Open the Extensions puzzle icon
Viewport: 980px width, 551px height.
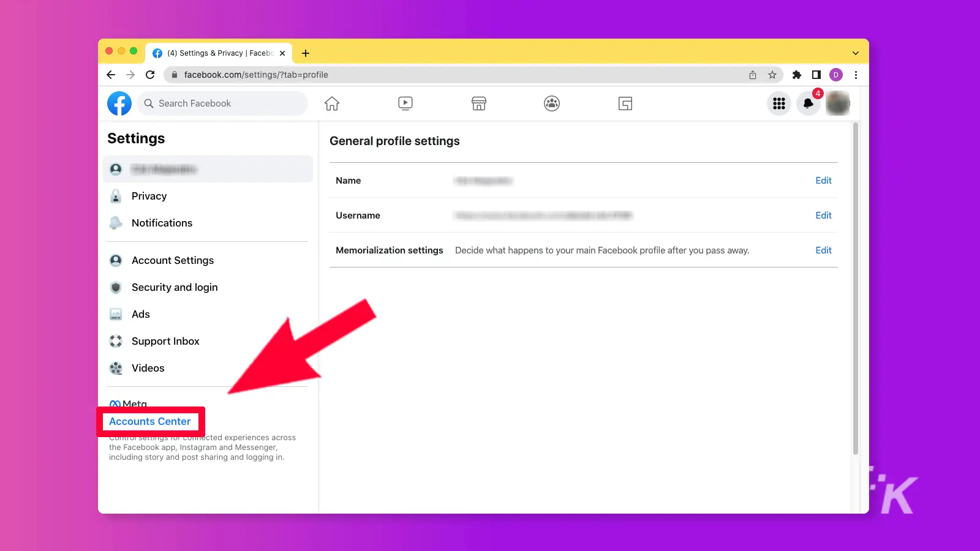[x=797, y=75]
